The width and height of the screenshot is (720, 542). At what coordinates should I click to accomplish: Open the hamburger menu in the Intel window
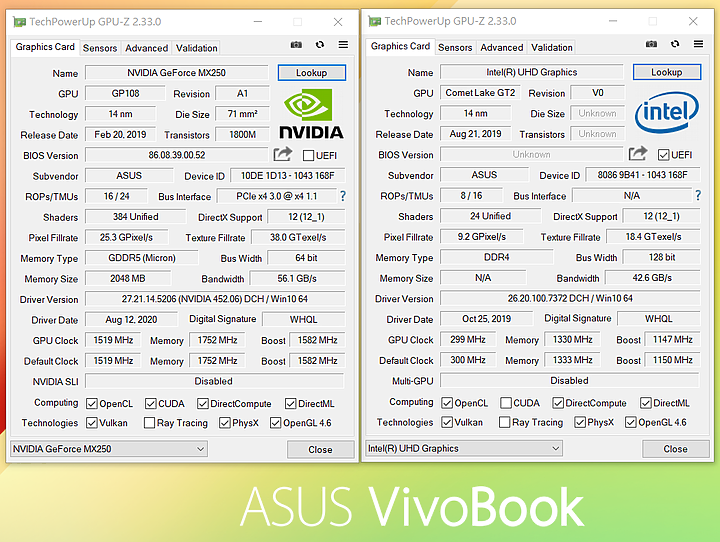tap(698, 44)
